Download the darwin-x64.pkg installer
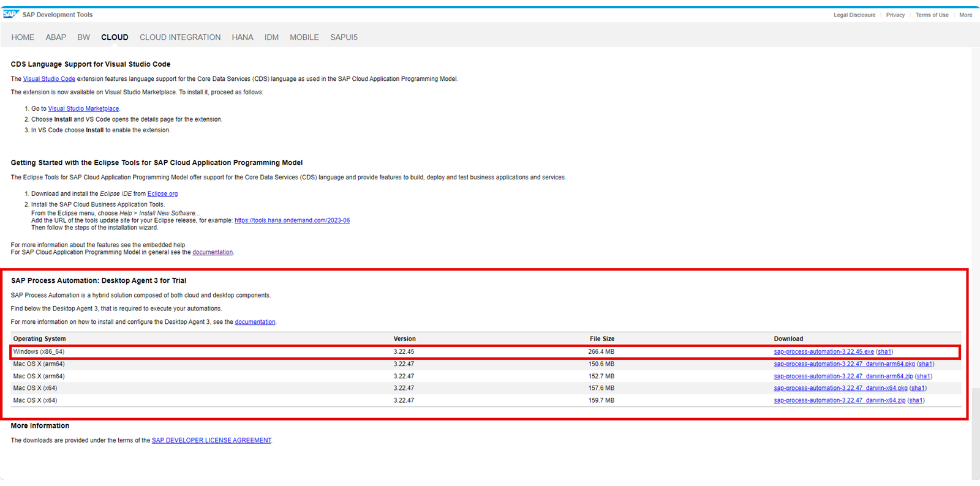 (x=840, y=388)
